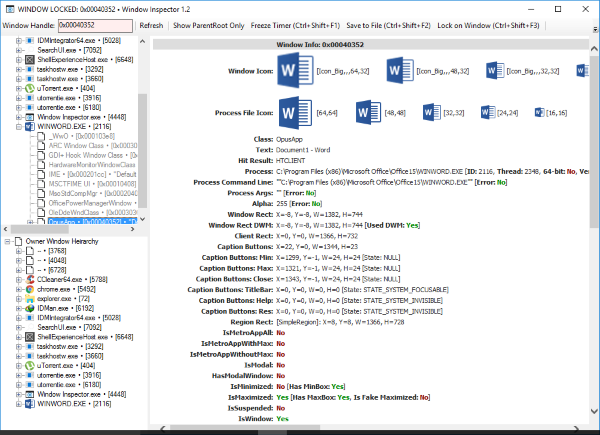Collapse the WINWORD.EXE [2116] node in upper tree

coord(18,127)
